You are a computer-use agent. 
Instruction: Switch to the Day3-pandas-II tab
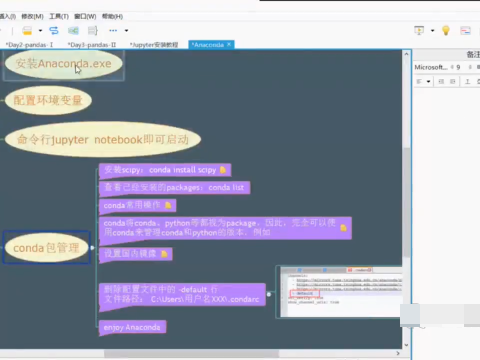point(92,45)
